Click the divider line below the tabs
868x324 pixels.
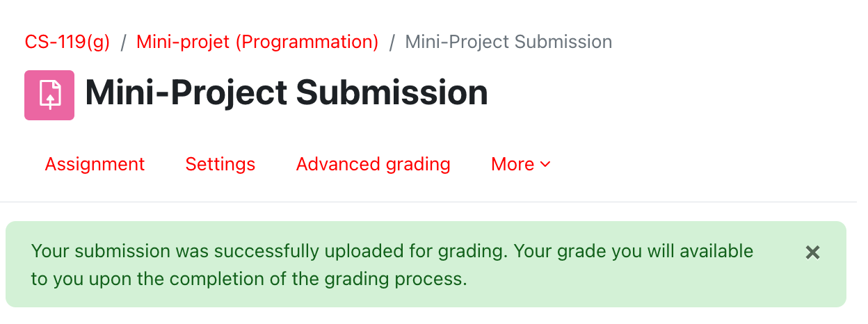pos(434,202)
